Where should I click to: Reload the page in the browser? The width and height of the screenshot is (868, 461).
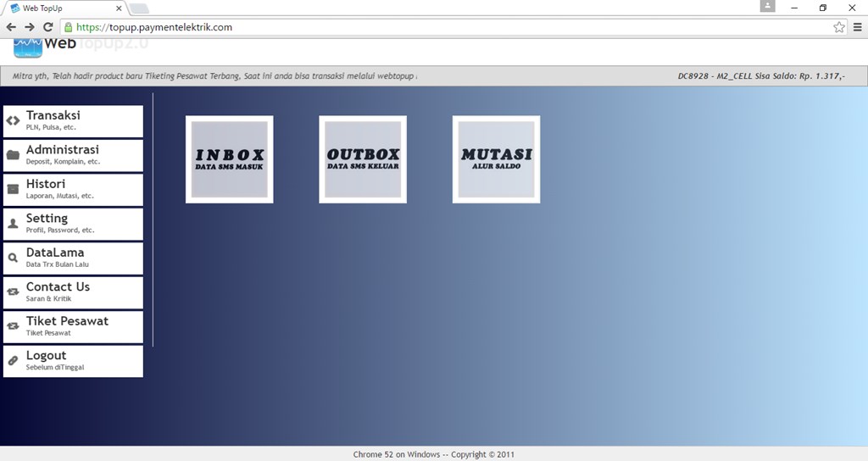(x=48, y=27)
